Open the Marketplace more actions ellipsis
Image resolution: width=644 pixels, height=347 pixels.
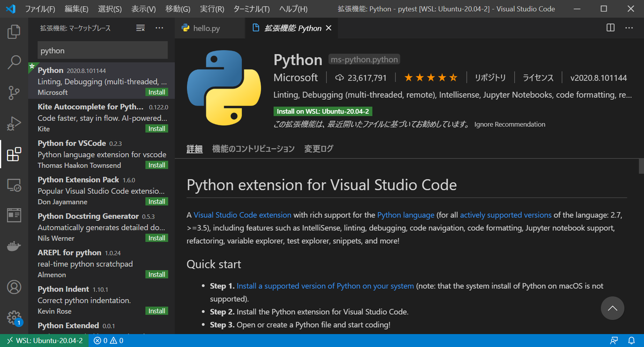[159, 28]
